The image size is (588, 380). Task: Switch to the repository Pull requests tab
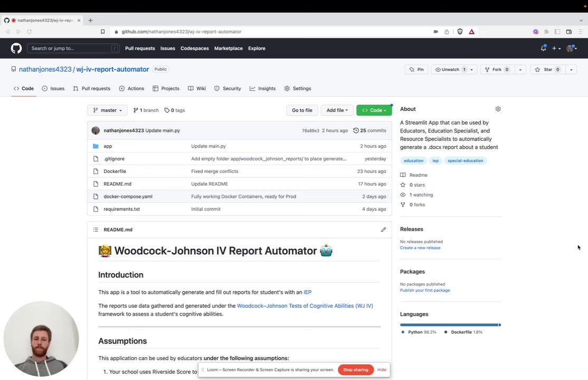click(x=92, y=89)
